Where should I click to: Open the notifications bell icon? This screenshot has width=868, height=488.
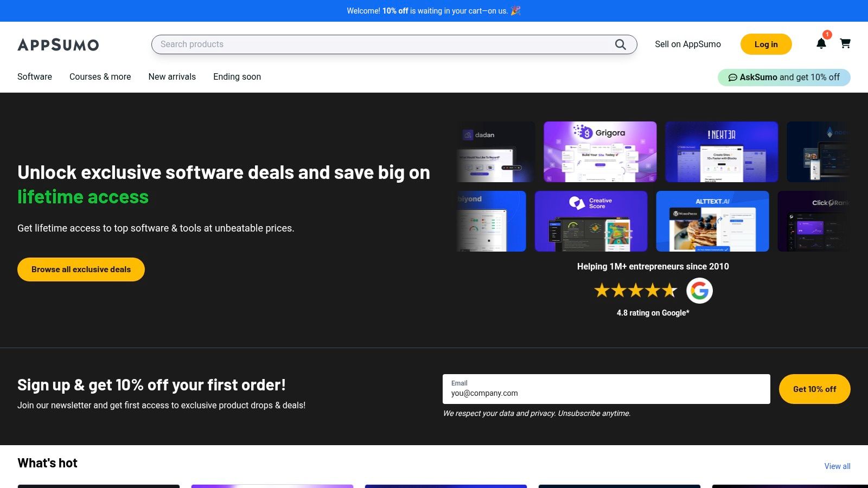coord(821,44)
